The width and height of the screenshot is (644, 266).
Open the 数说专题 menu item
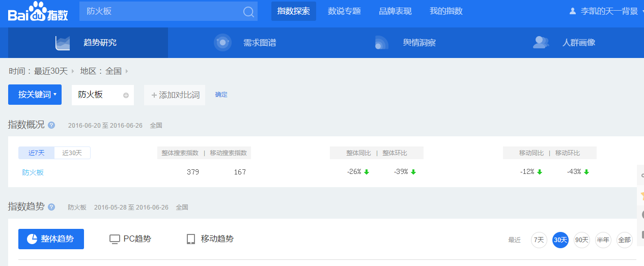345,11
